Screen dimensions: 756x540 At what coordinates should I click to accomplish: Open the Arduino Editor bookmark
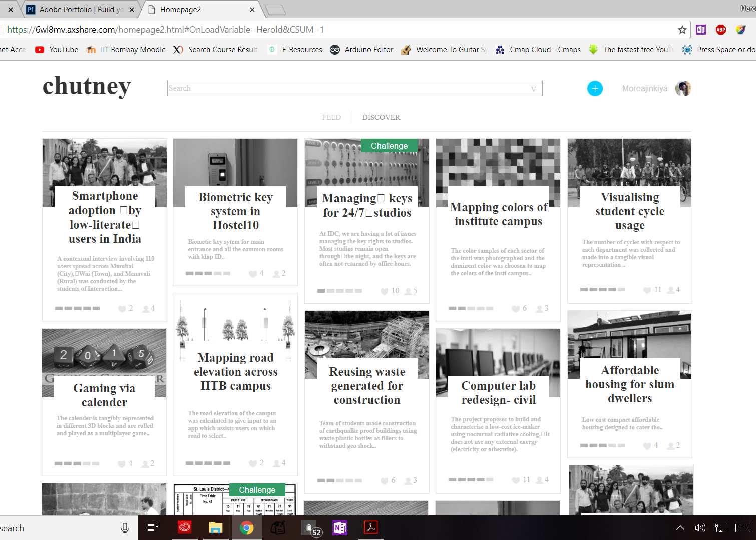click(361, 50)
